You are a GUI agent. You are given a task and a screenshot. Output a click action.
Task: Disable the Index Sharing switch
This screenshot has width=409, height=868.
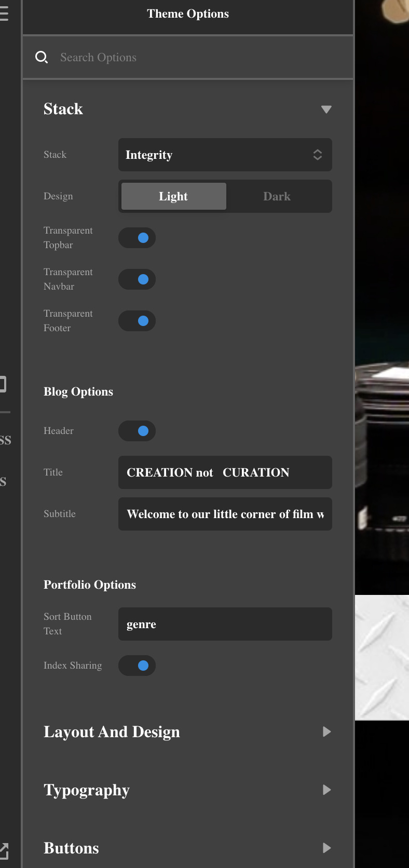coord(137,666)
